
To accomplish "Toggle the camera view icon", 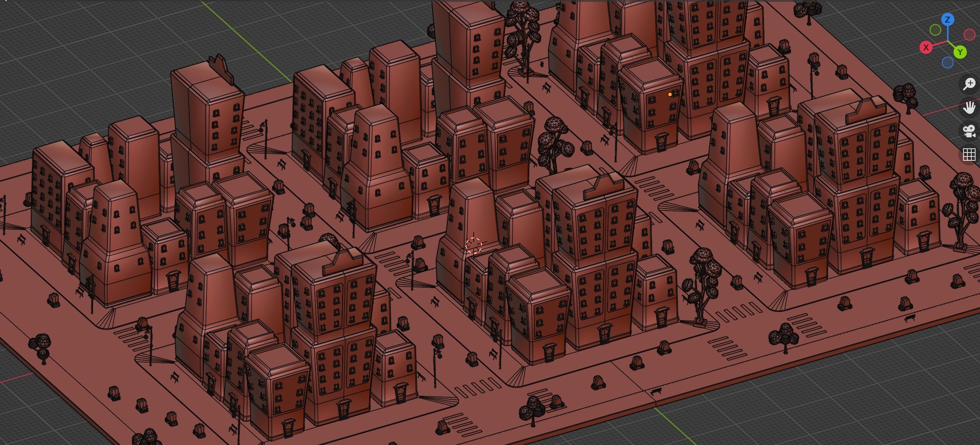I will coord(969,131).
